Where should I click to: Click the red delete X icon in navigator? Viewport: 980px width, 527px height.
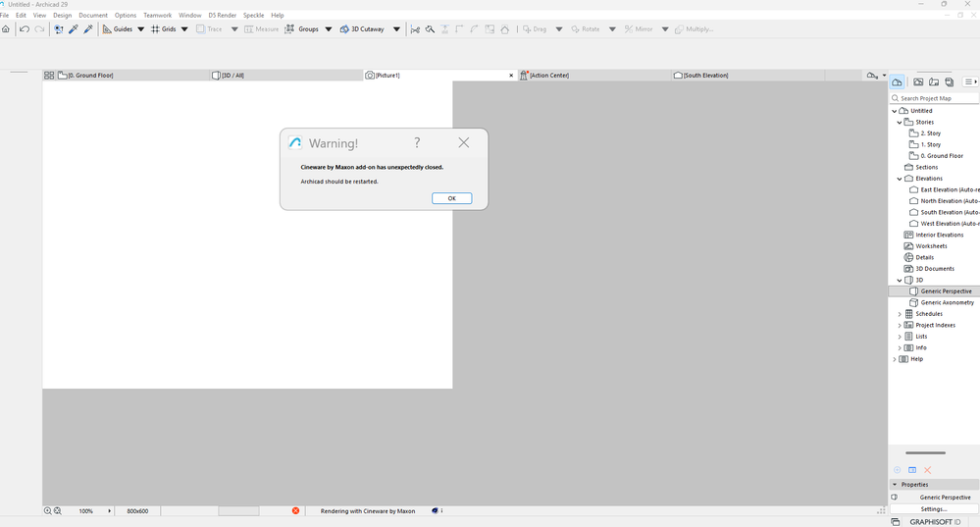(x=927, y=470)
